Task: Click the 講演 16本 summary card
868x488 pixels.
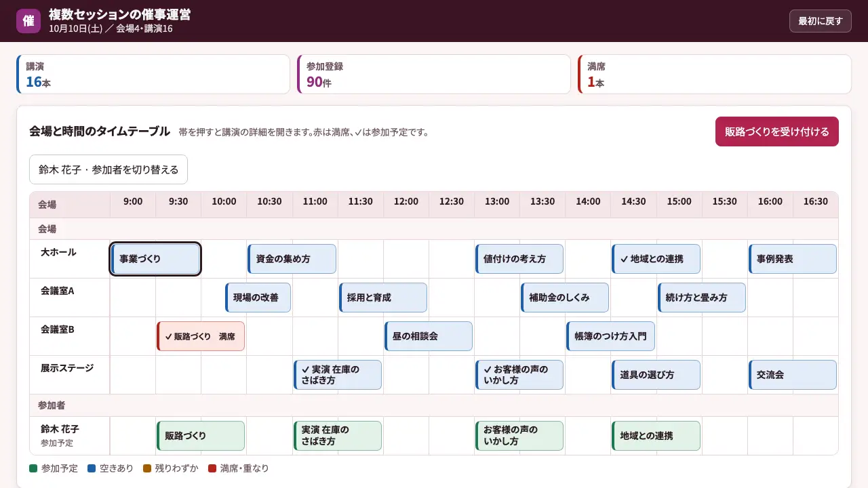Action: click(x=153, y=75)
